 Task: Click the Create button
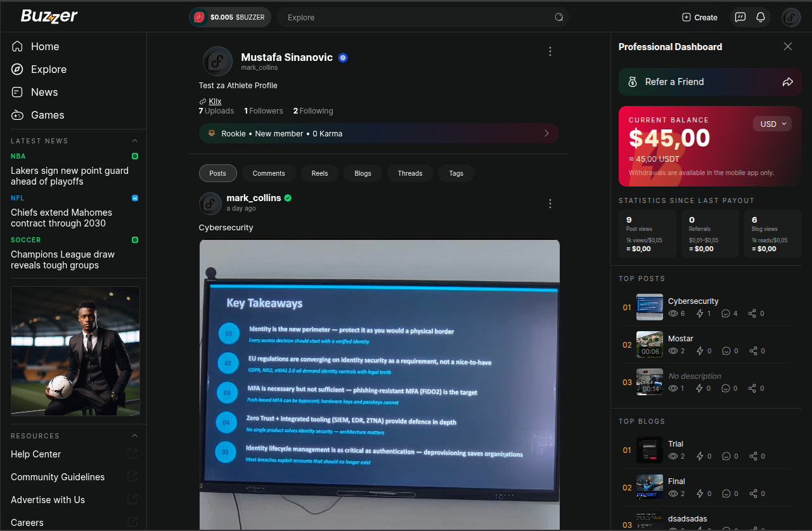point(700,17)
